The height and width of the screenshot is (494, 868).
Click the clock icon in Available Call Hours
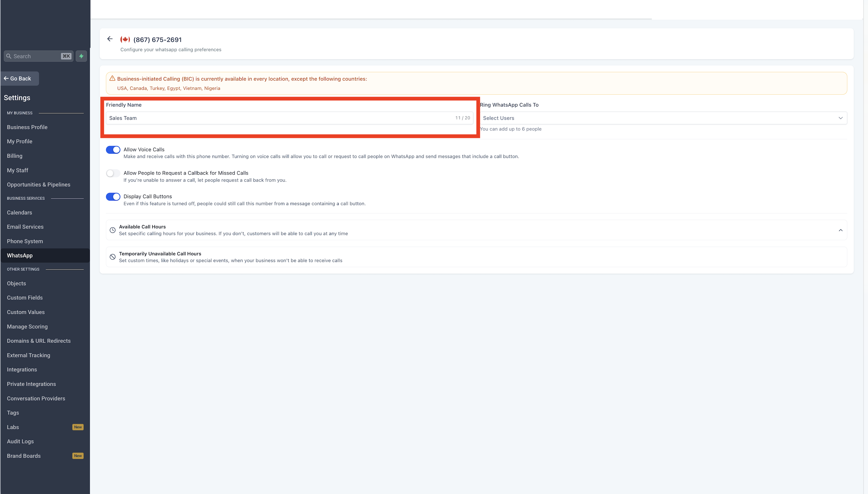[x=113, y=230]
